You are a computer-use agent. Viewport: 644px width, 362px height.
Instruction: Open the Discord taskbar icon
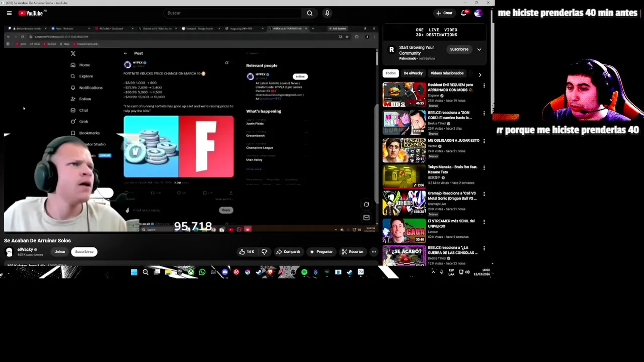tap(225, 272)
